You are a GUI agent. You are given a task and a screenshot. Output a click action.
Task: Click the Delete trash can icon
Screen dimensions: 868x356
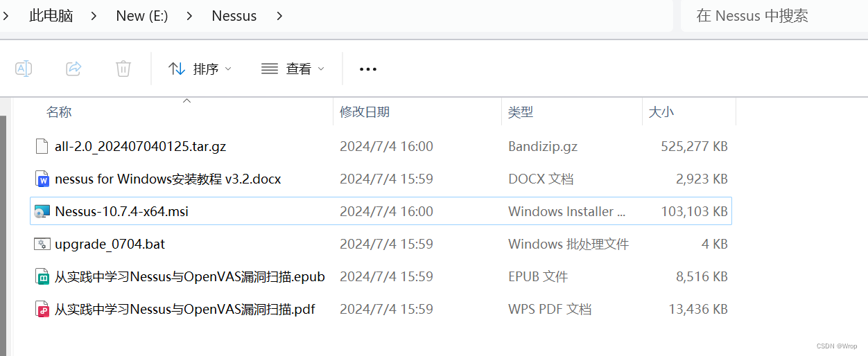pyautogui.click(x=123, y=69)
